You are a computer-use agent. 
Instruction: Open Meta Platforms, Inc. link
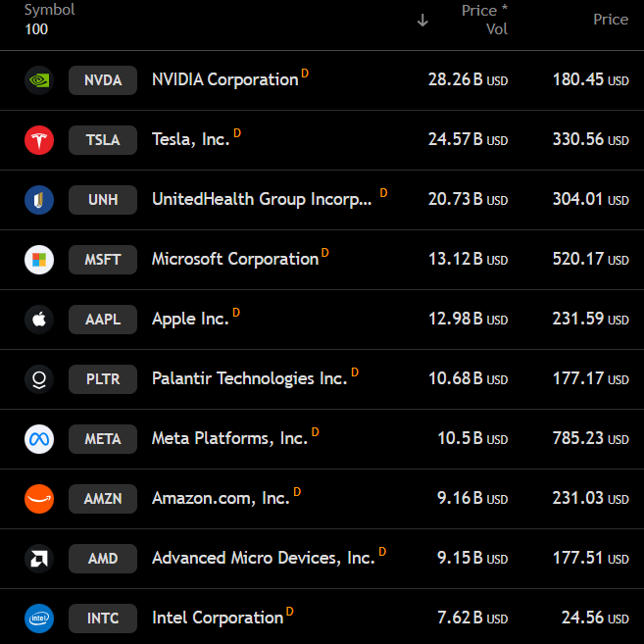point(229,438)
